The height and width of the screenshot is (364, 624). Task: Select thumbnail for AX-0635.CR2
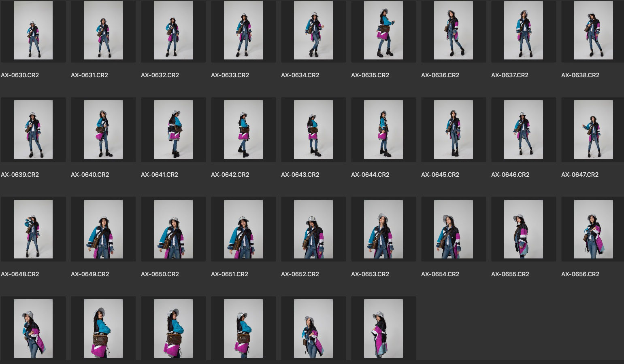[x=383, y=30]
